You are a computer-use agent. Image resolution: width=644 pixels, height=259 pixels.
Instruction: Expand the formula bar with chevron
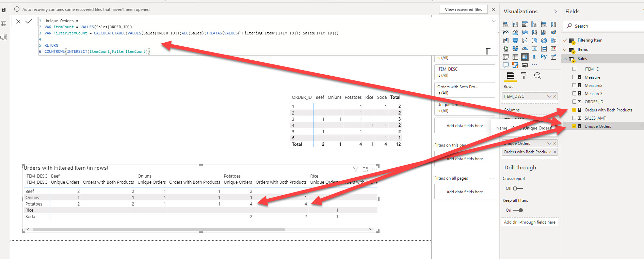click(x=494, y=21)
